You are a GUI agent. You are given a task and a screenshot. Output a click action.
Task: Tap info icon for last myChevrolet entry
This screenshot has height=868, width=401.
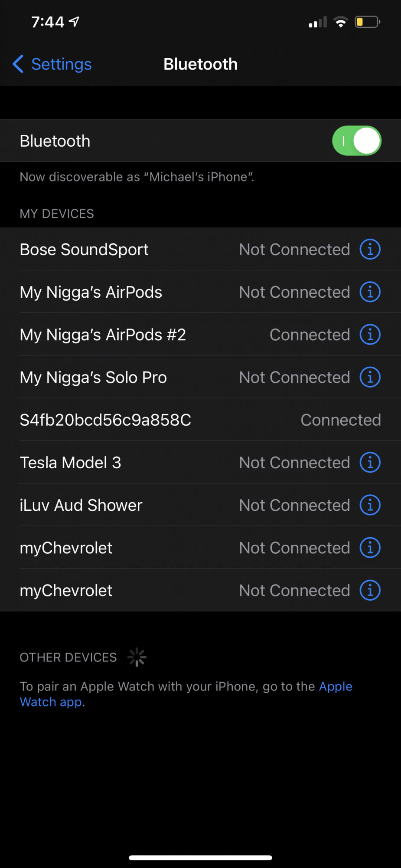click(370, 590)
